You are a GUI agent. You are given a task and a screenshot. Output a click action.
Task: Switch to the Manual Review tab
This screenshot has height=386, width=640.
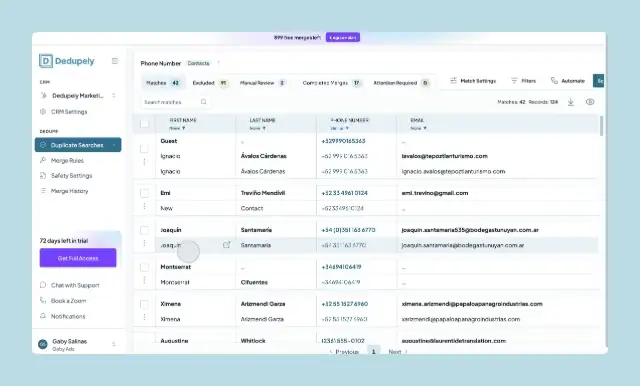click(x=262, y=83)
